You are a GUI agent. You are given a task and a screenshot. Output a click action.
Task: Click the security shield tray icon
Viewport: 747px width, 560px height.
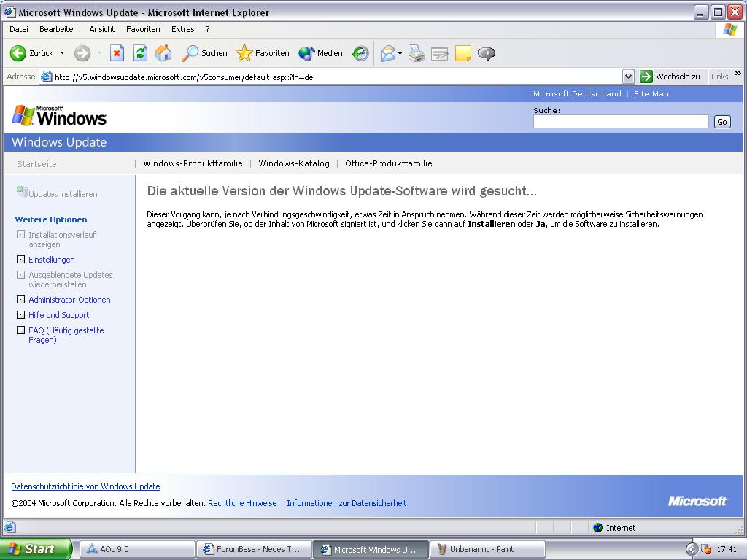click(706, 549)
